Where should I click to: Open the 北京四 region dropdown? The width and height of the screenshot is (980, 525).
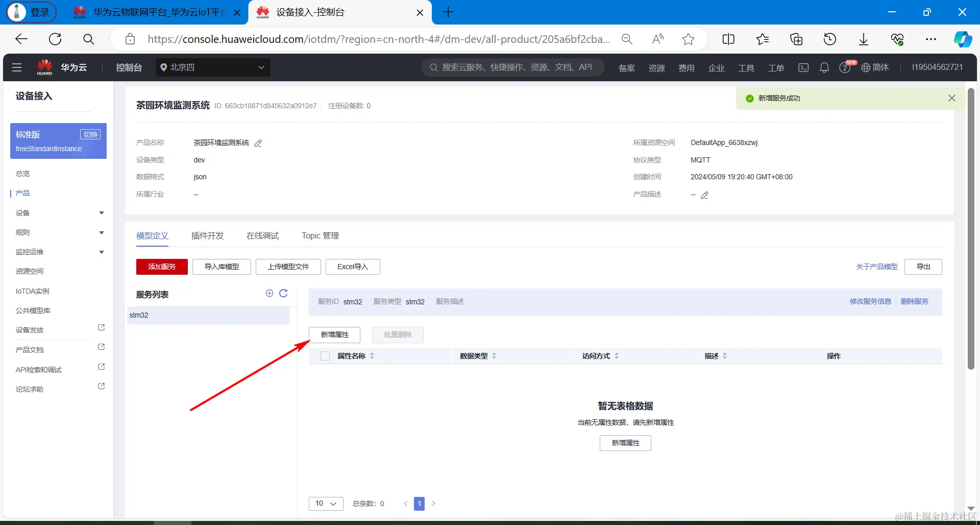(213, 67)
